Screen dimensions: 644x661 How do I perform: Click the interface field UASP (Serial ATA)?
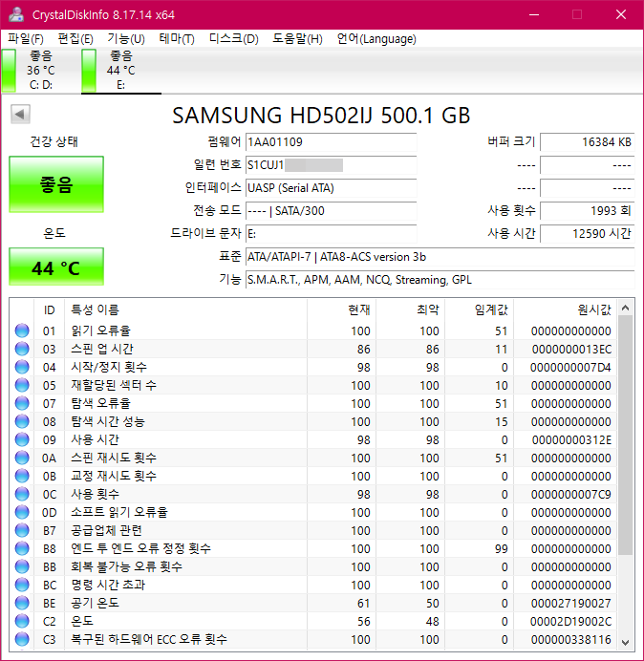coord(331,187)
